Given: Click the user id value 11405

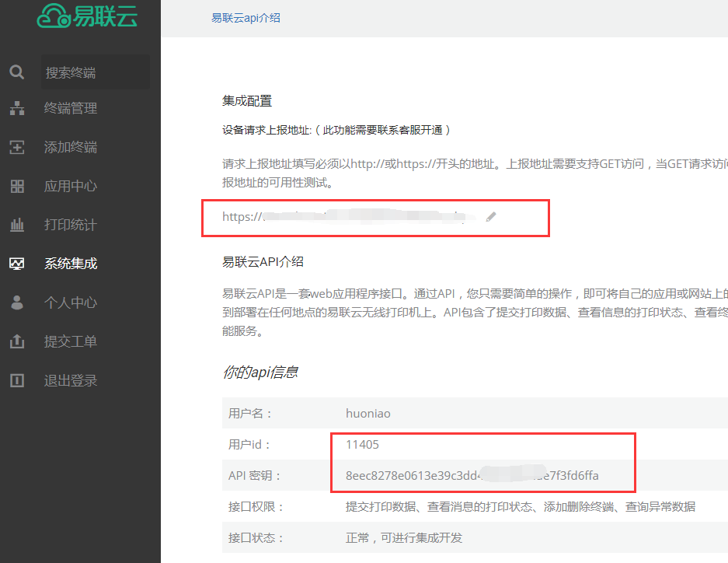Looking at the screenshot, I should point(362,445).
